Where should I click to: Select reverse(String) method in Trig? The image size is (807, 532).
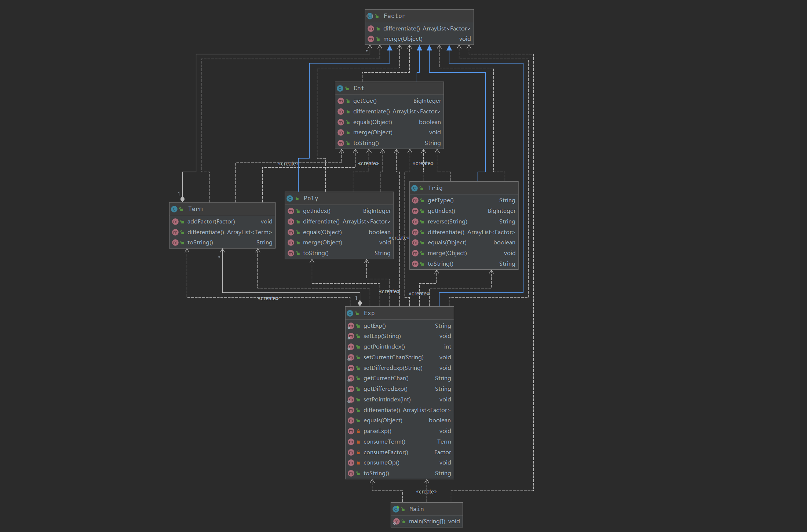pos(447,222)
